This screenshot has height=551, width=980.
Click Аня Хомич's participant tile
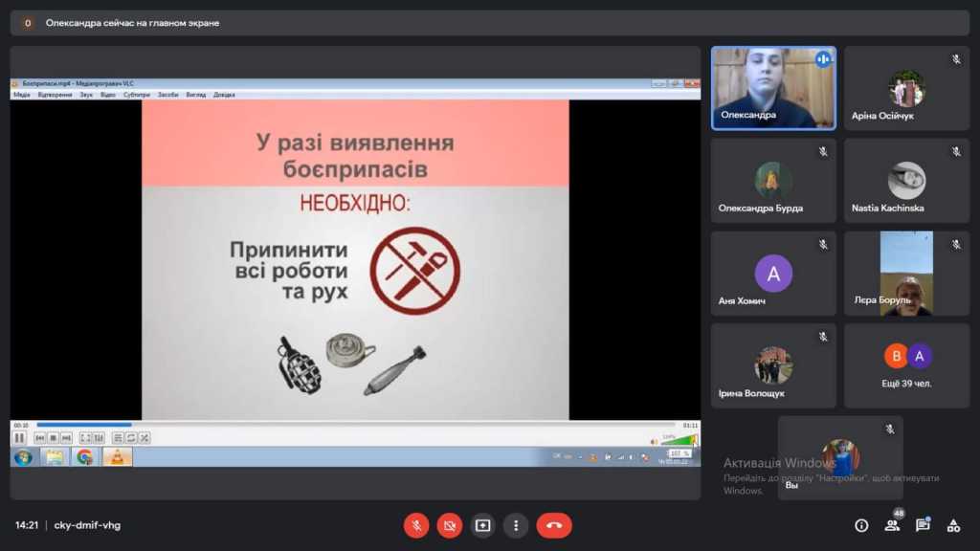click(772, 274)
